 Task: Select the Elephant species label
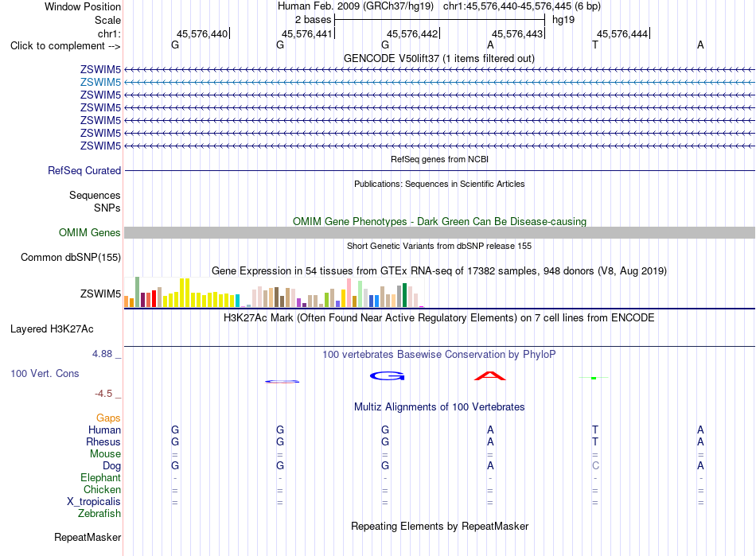pos(100,477)
